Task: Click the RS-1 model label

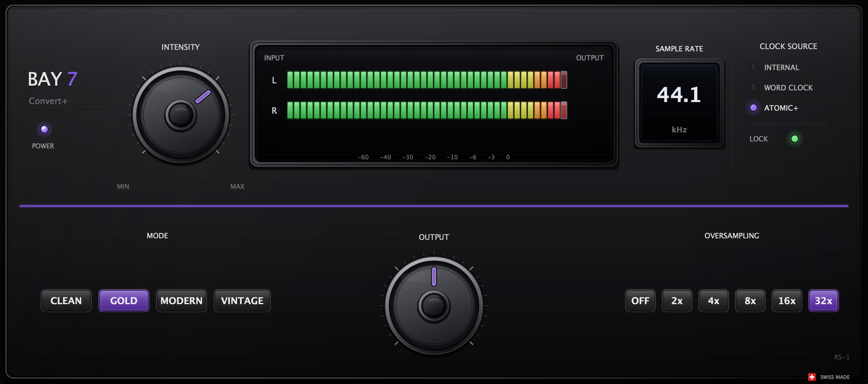Action: [842, 357]
